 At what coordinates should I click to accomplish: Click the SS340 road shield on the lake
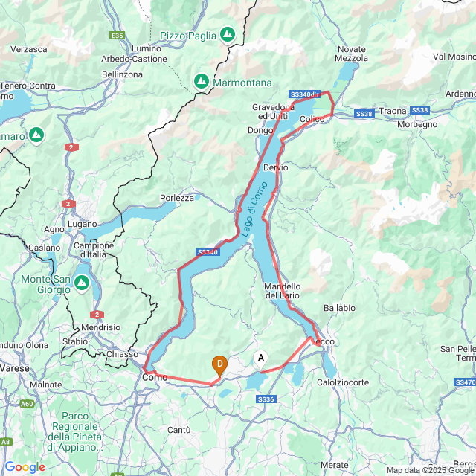(x=208, y=252)
